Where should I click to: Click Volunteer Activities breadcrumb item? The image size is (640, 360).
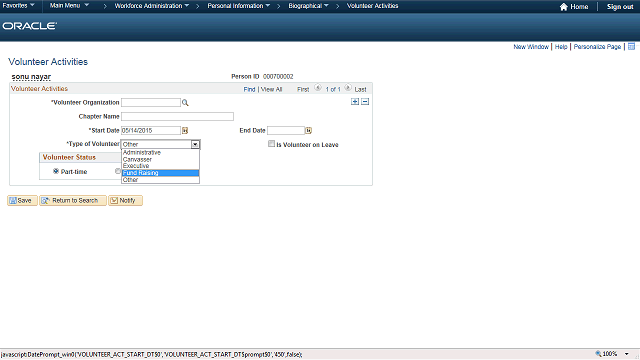[x=372, y=6]
